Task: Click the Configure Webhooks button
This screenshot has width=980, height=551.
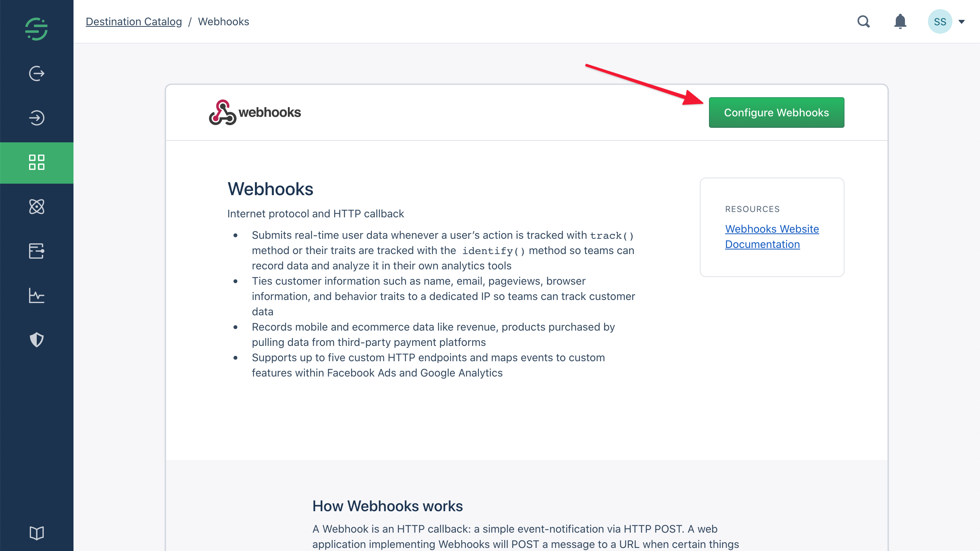Action: 776,112
